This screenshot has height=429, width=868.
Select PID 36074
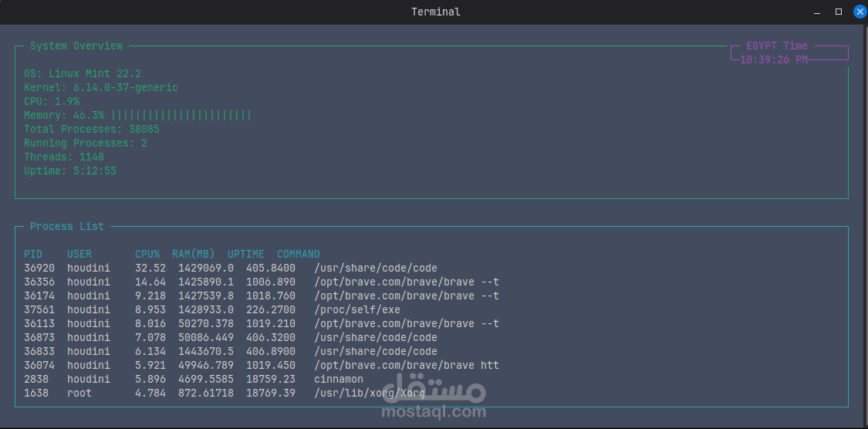coord(39,365)
